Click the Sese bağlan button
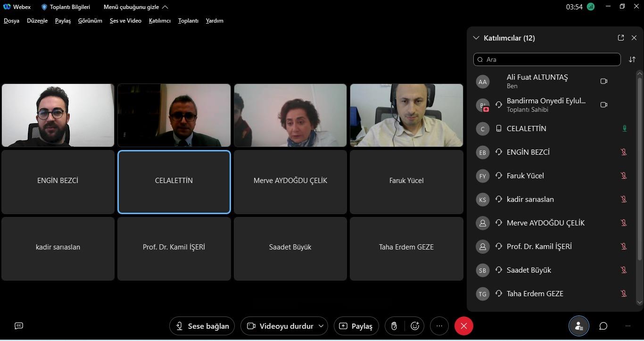Viewport: 644px width, 341px height. click(202, 326)
